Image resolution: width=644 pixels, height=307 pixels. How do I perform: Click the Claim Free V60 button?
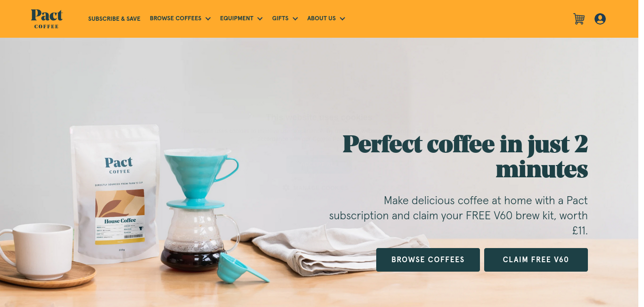536,260
